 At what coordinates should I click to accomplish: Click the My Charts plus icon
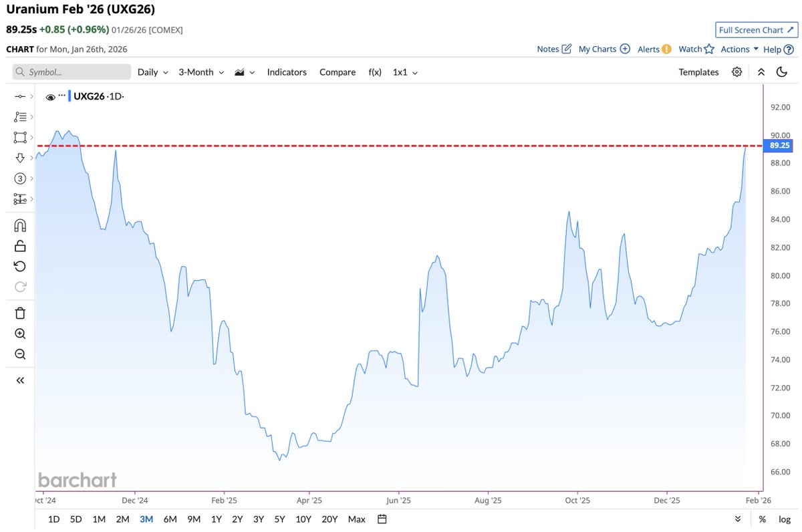pos(625,49)
